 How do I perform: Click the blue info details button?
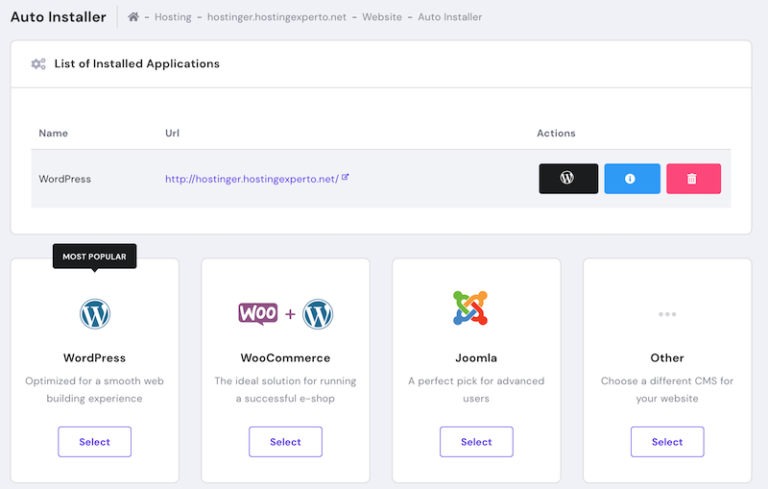[x=631, y=178]
